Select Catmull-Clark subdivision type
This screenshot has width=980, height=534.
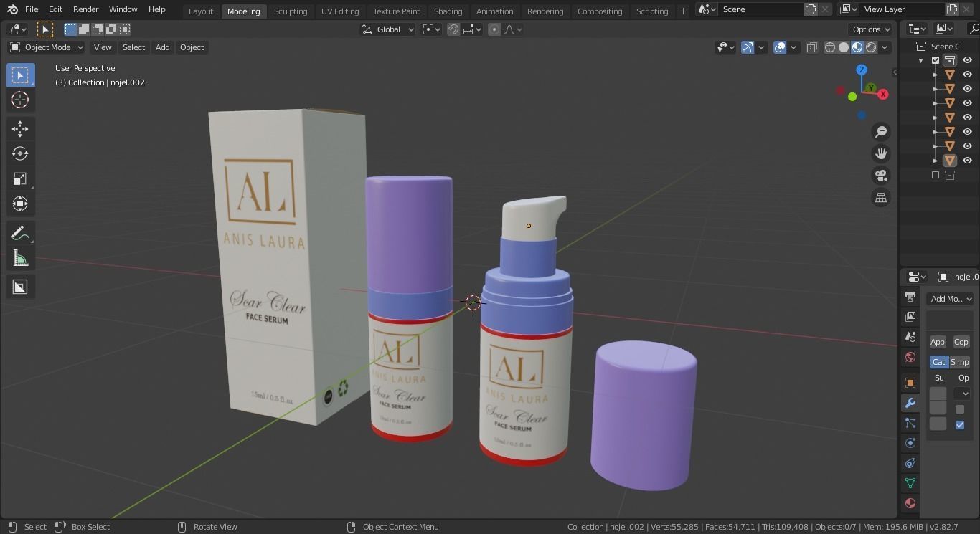point(939,362)
